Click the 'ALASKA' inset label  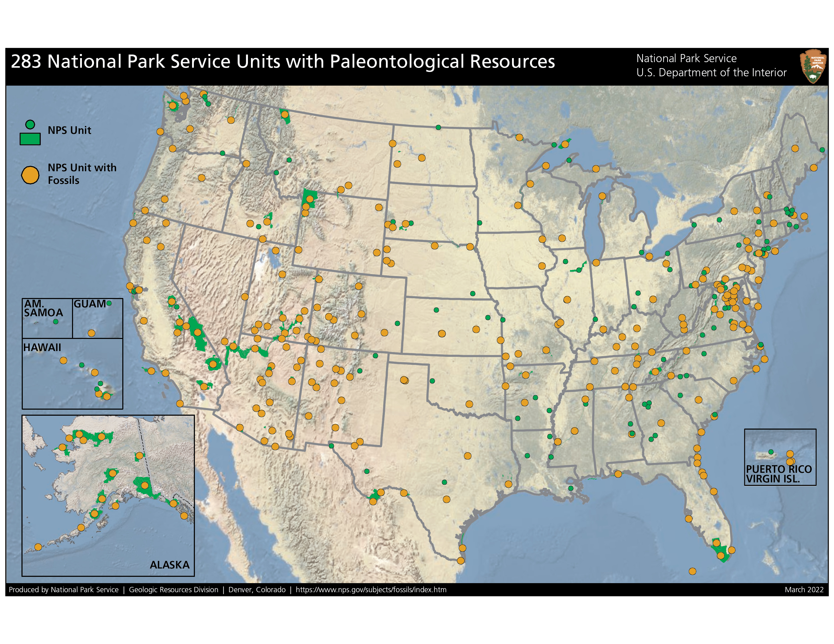coord(169,565)
